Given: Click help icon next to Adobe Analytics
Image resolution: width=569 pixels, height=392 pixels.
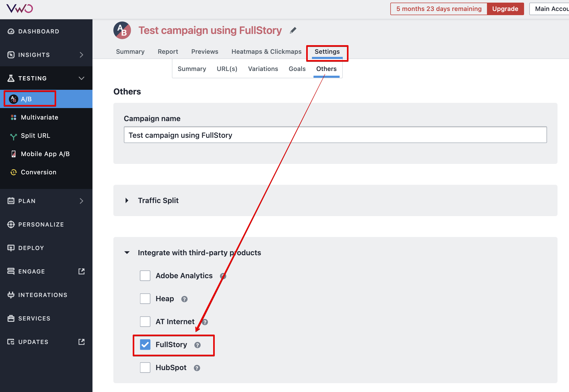Looking at the screenshot, I should pyautogui.click(x=223, y=276).
